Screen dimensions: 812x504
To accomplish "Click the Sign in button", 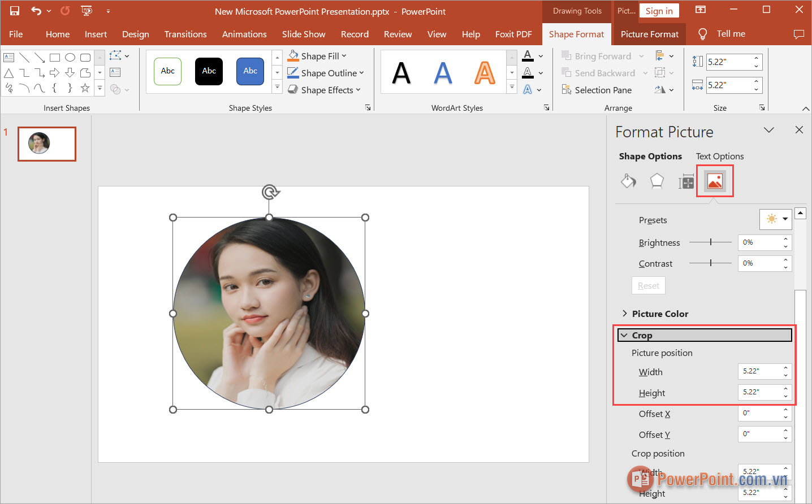I will [659, 10].
